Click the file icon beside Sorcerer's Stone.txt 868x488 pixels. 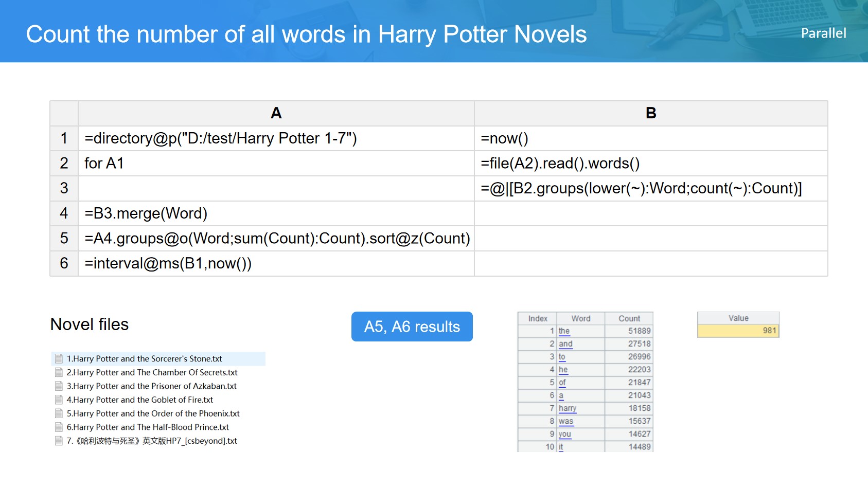click(59, 359)
